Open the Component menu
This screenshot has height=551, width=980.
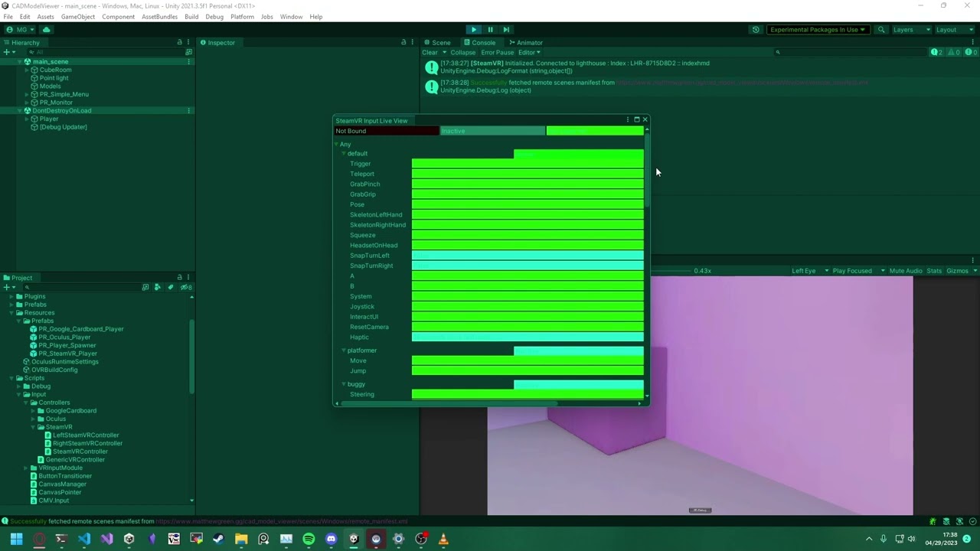click(118, 17)
